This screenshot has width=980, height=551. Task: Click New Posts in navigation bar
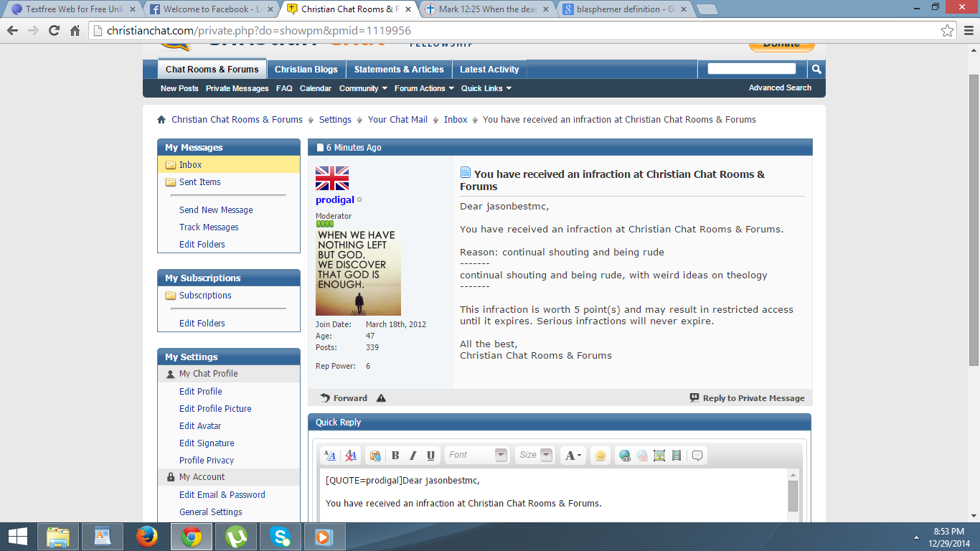tap(179, 88)
